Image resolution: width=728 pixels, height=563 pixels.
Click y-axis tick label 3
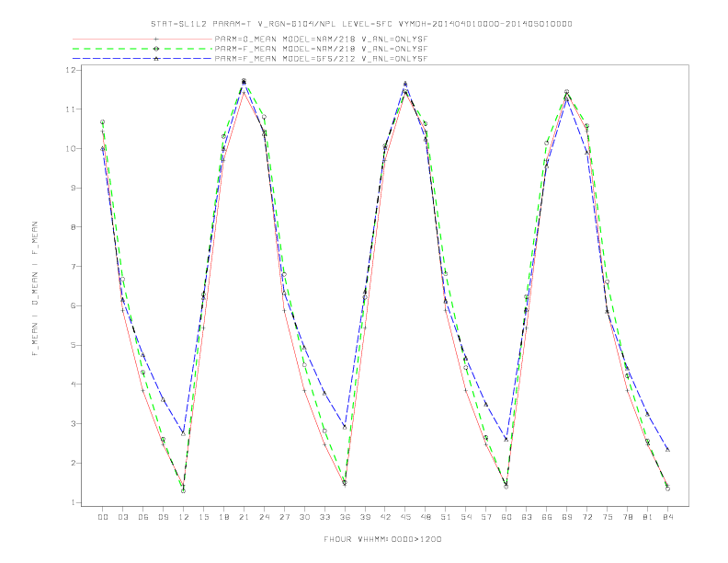[73, 424]
